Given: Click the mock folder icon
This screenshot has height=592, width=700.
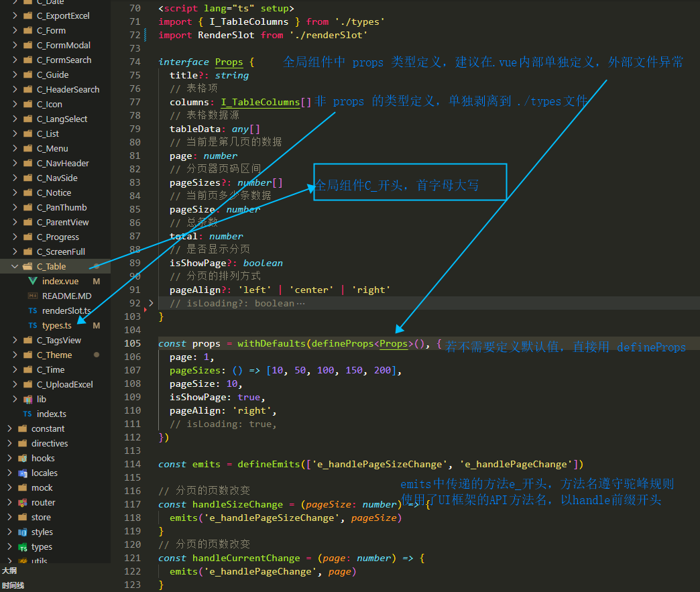Looking at the screenshot, I should pyautogui.click(x=22, y=487).
